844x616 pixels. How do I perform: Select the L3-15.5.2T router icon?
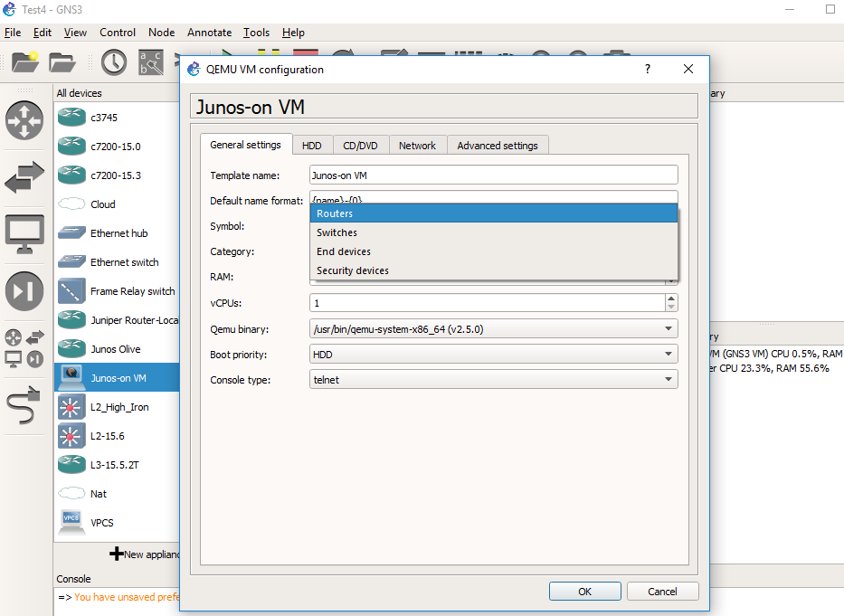pos(71,465)
